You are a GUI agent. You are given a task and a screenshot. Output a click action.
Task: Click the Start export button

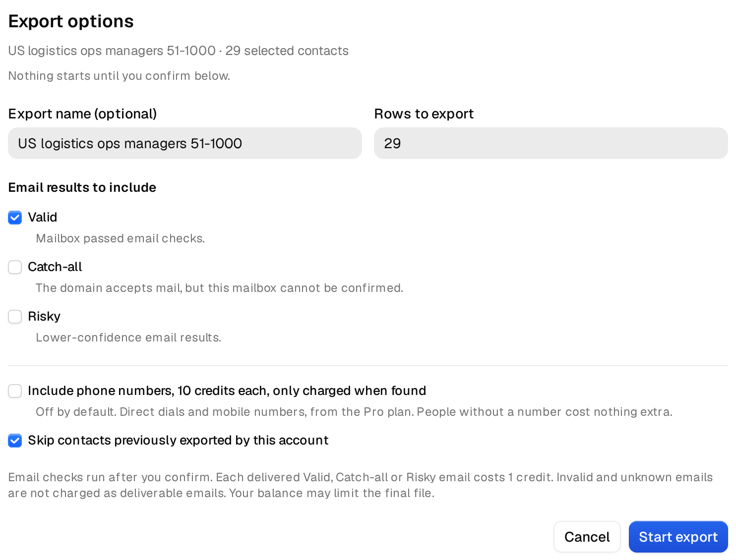coord(678,537)
